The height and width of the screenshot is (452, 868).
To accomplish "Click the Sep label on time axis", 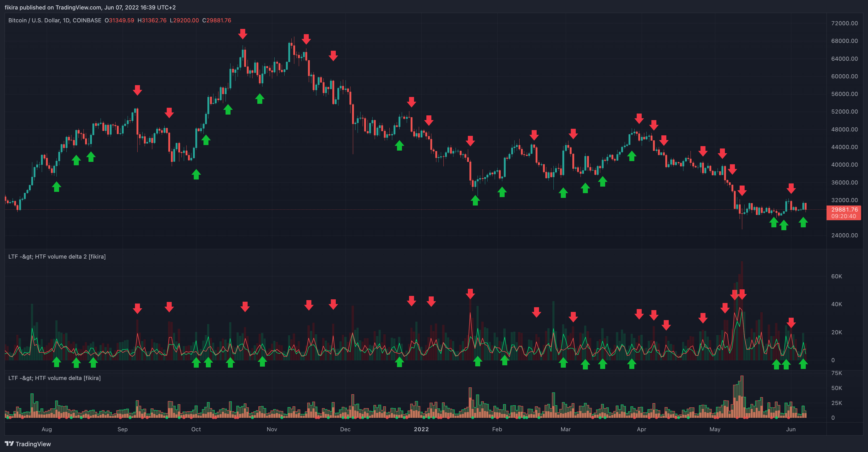I will tap(123, 429).
